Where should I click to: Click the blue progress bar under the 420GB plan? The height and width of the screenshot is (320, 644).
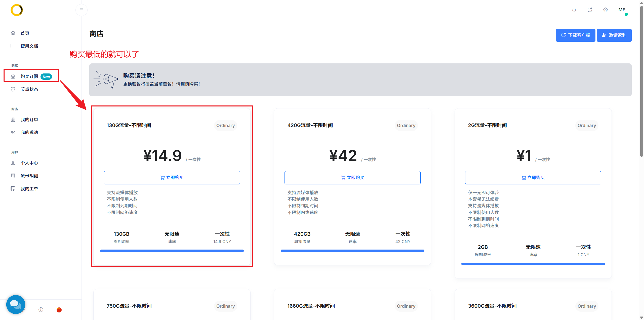click(352, 251)
